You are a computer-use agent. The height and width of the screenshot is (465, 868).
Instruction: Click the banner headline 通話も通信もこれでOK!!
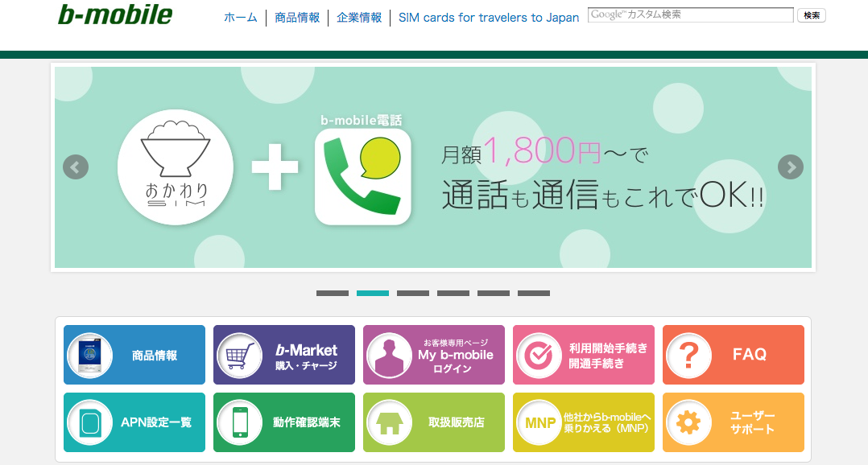603,195
